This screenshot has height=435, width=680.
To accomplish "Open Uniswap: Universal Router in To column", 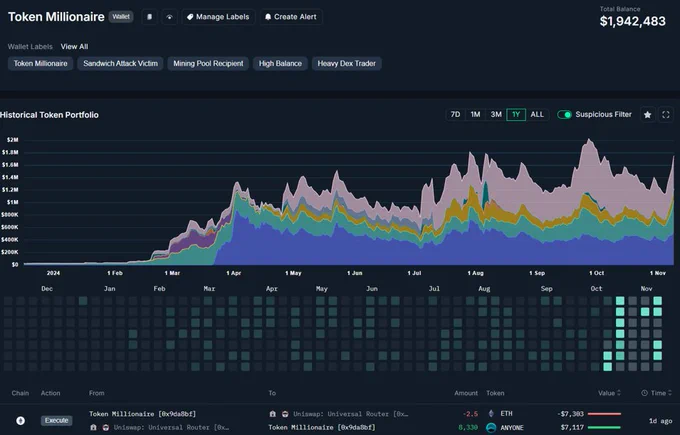I will pyautogui.click(x=350, y=414).
